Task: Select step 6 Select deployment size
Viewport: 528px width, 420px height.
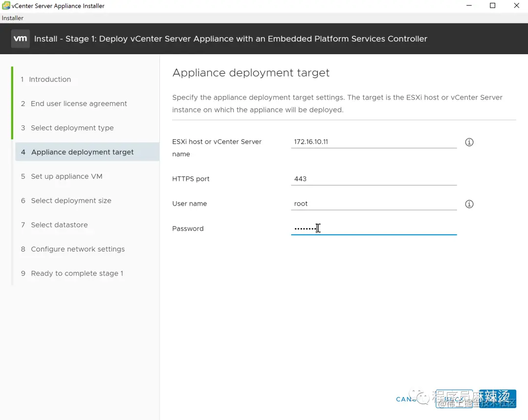Action: [66, 200]
